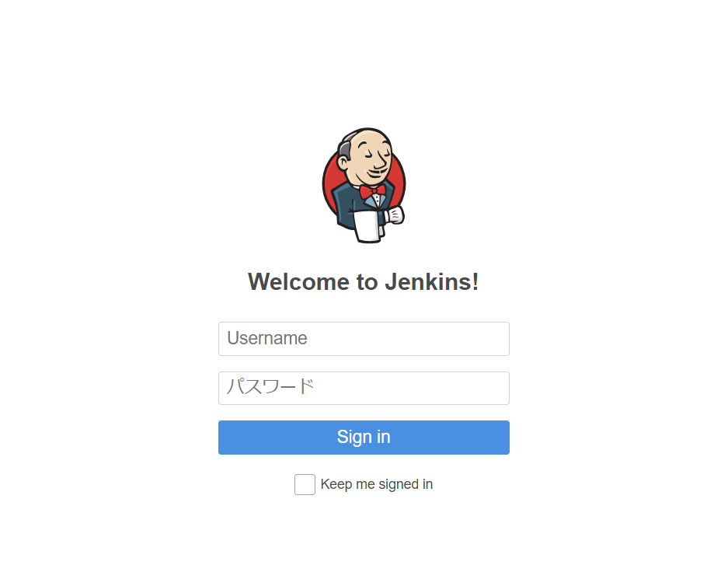Screen dimensions: 728x572
Task: Tick the Keep me signed in checkbox
Action: coord(305,484)
